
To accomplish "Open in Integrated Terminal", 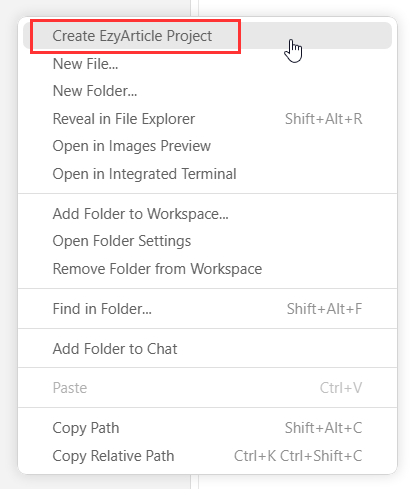I will pos(207,174).
